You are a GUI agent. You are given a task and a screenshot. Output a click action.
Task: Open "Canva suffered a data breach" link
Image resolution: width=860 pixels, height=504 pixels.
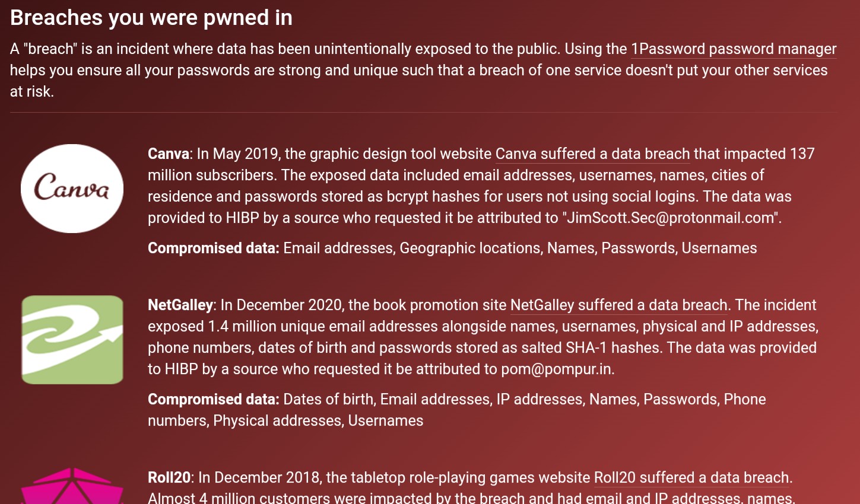pos(592,154)
